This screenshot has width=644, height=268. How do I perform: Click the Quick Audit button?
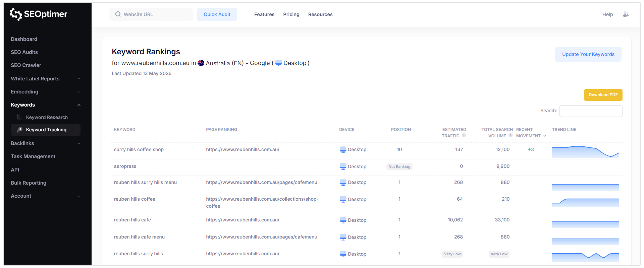[217, 14]
